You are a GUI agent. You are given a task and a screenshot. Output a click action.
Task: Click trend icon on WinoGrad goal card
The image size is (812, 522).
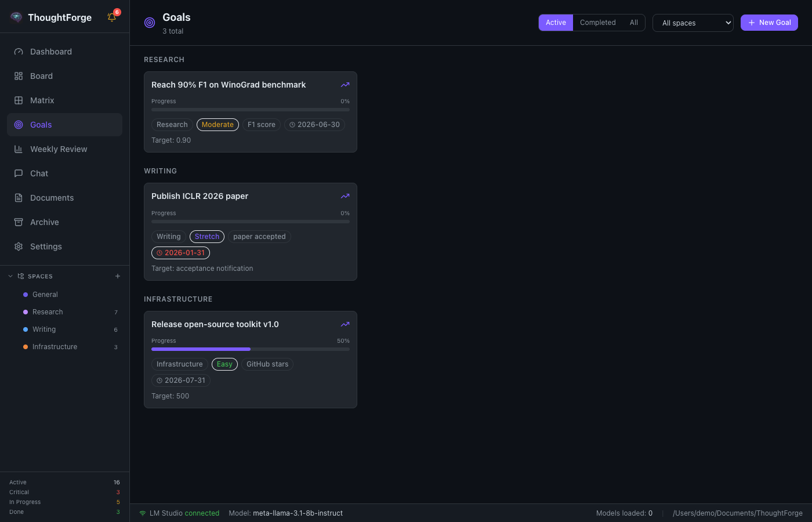click(x=345, y=85)
